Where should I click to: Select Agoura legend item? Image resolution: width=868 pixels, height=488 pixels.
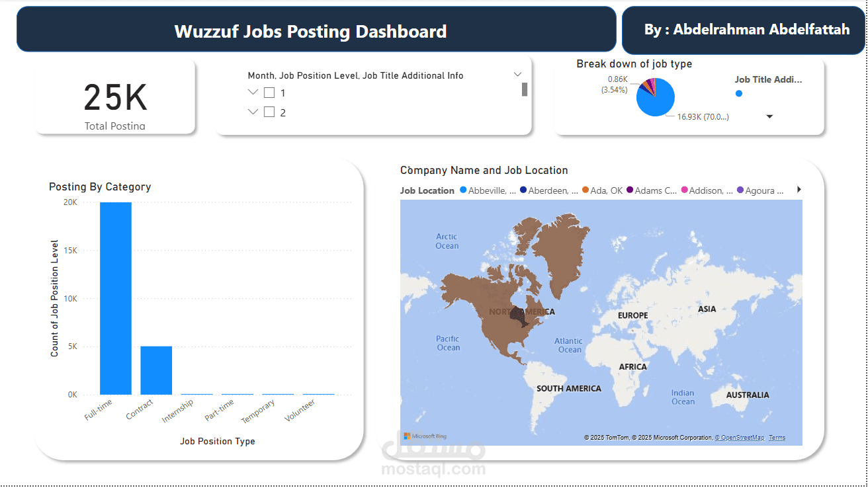(760, 190)
